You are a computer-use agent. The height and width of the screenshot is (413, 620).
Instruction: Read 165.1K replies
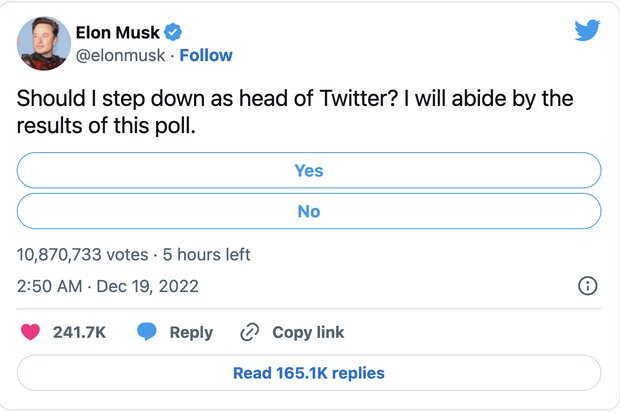309,373
